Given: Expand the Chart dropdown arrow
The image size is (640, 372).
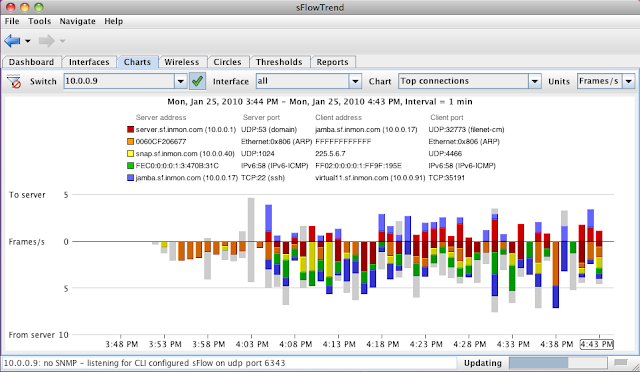Looking at the screenshot, I should tap(535, 81).
